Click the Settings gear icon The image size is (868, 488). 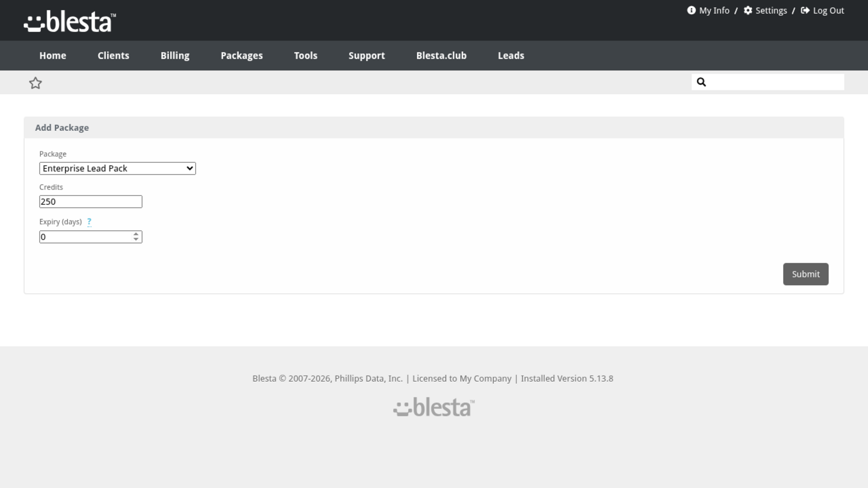click(748, 10)
